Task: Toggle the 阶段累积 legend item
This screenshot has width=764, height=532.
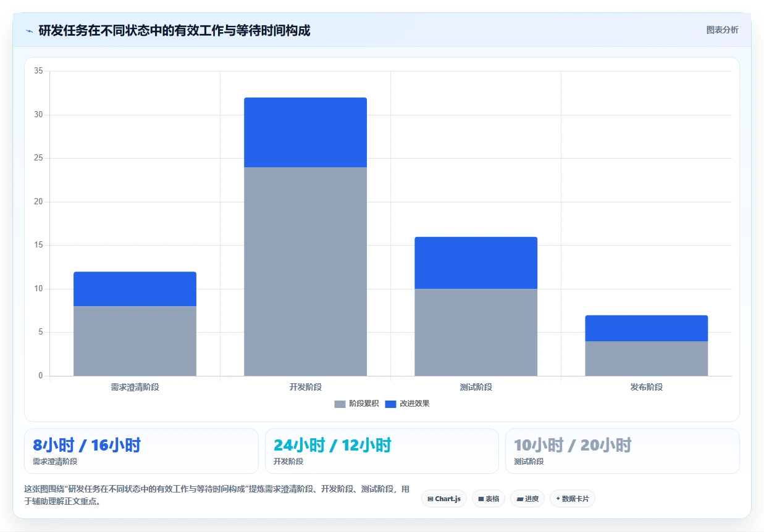Action: click(x=356, y=404)
